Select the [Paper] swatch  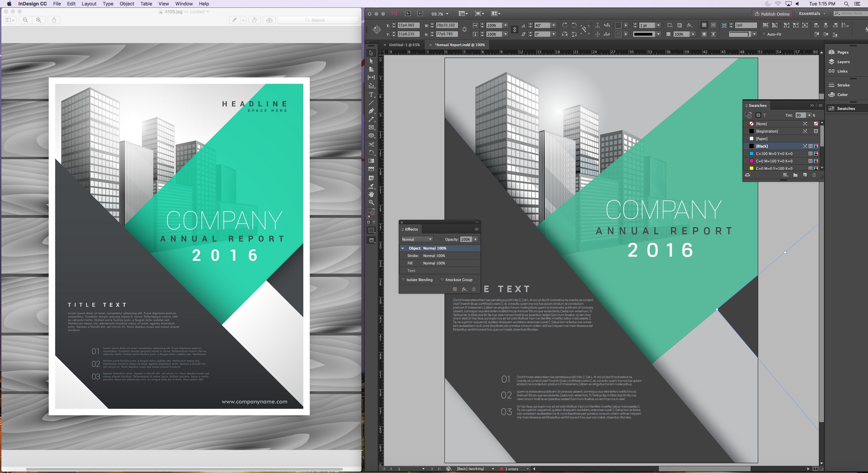coord(781,139)
